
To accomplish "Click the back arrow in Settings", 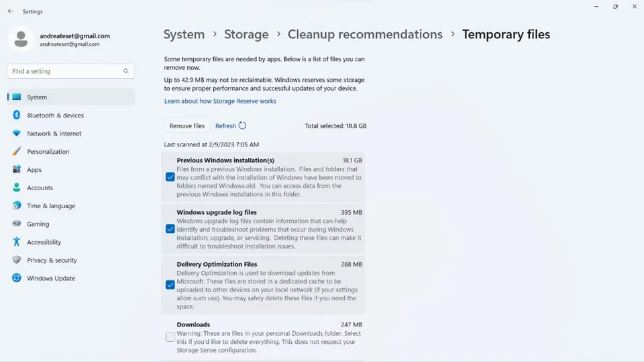I will click(11, 11).
